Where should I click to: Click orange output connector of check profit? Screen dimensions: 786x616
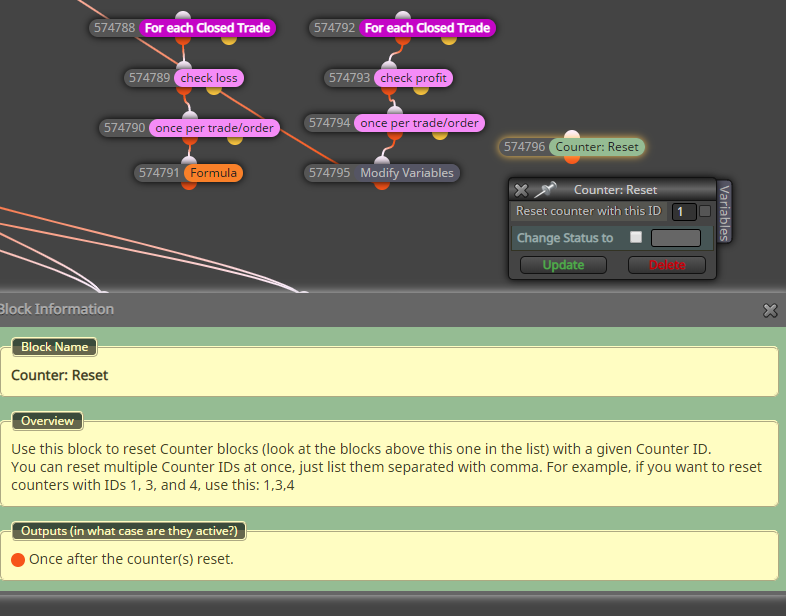[389, 91]
